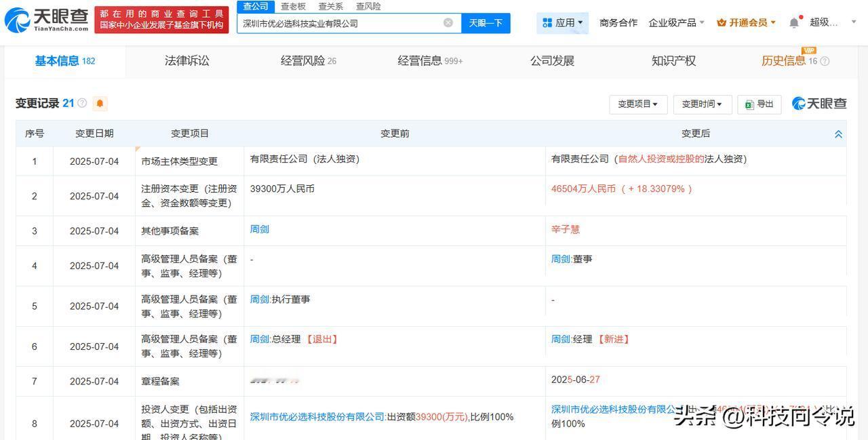Clear the company search field
The height and width of the screenshot is (440, 868).
(448, 23)
